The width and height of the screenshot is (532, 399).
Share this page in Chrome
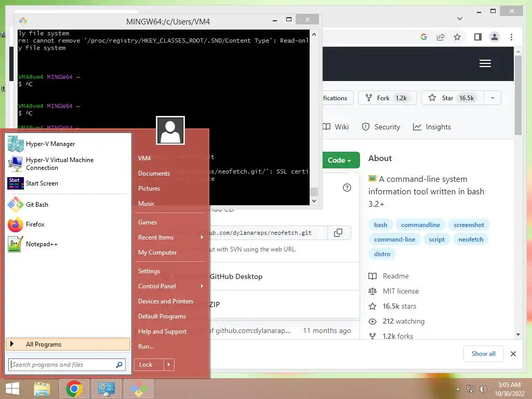(x=441, y=37)
